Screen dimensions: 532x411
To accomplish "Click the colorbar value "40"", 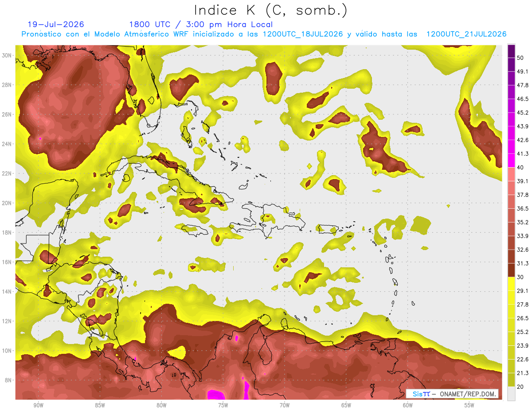I will pos(521,168).
